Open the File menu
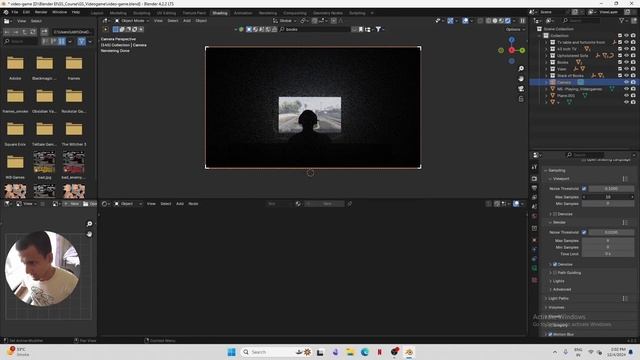640x360 pixels. click(15, 12)
